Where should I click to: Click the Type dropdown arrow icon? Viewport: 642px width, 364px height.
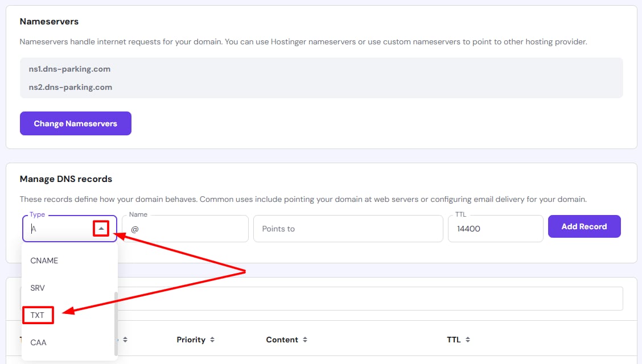tap(101, 229)
